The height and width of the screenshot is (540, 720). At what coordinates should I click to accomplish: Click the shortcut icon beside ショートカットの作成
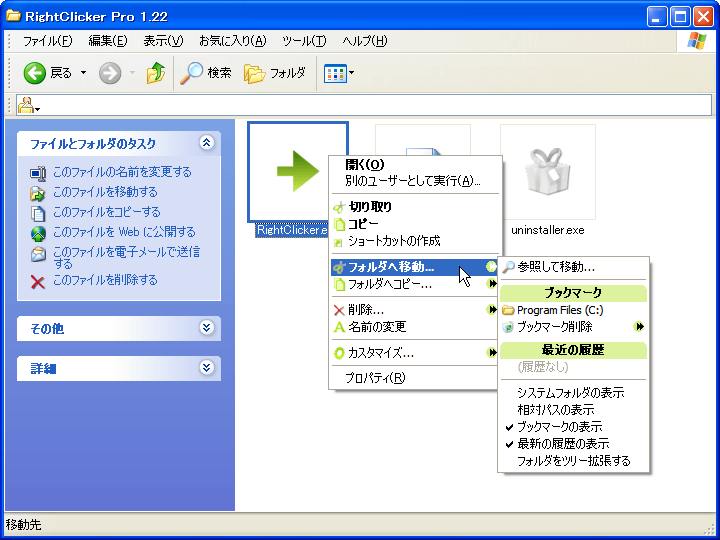click(x=338, y=242)
